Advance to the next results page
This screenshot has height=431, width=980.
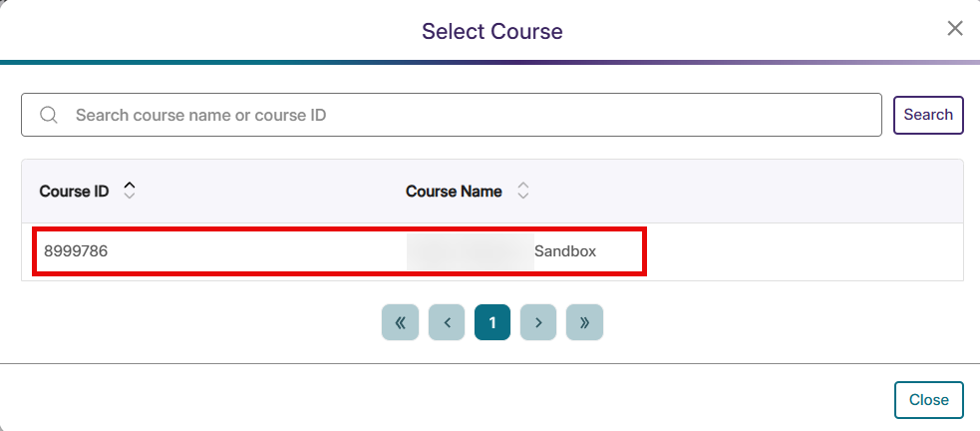538,322
